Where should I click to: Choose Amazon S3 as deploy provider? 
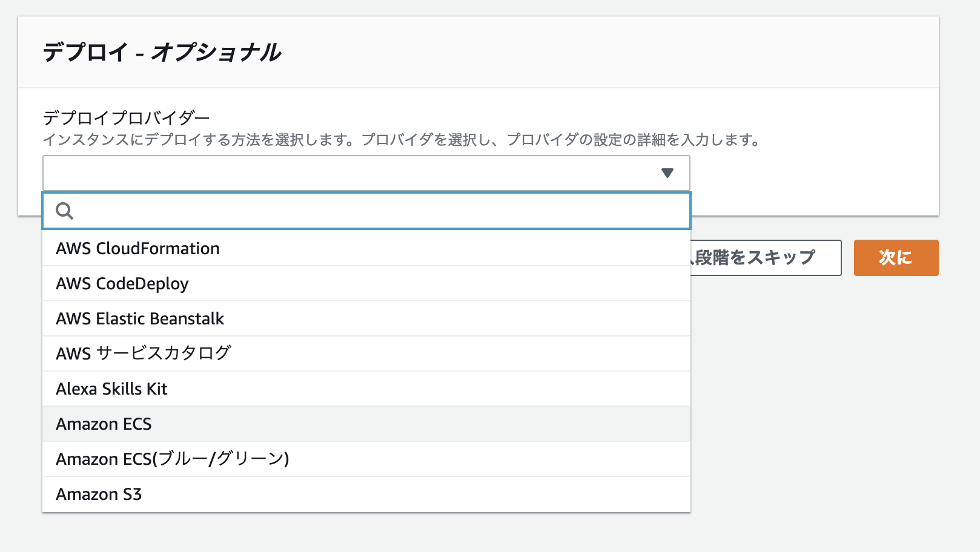pos(366,494)
